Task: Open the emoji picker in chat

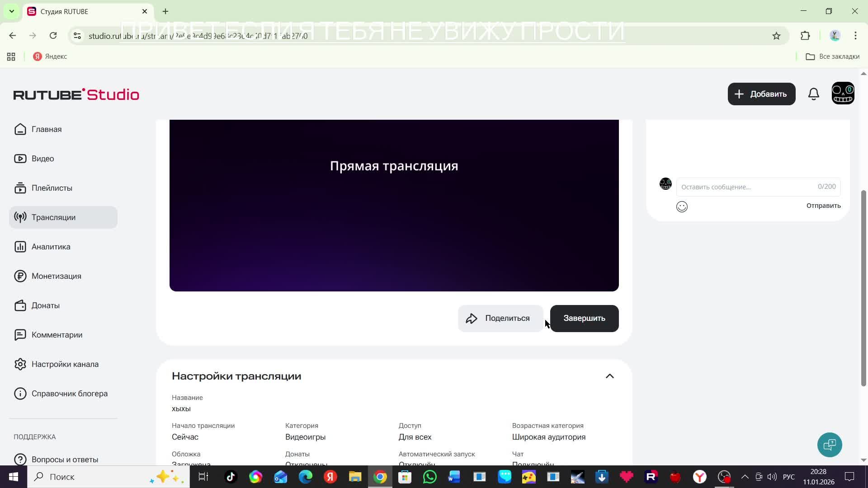Action: [682, 206]
